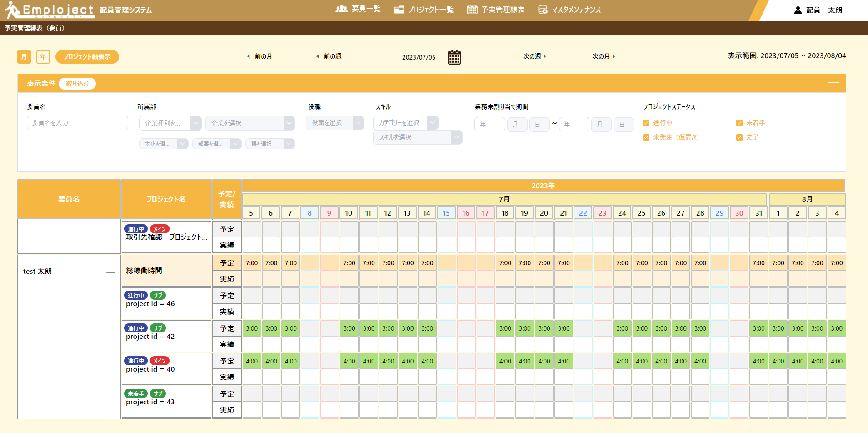
Task: Go to 前の月 link
Action: tap(263, 56)
